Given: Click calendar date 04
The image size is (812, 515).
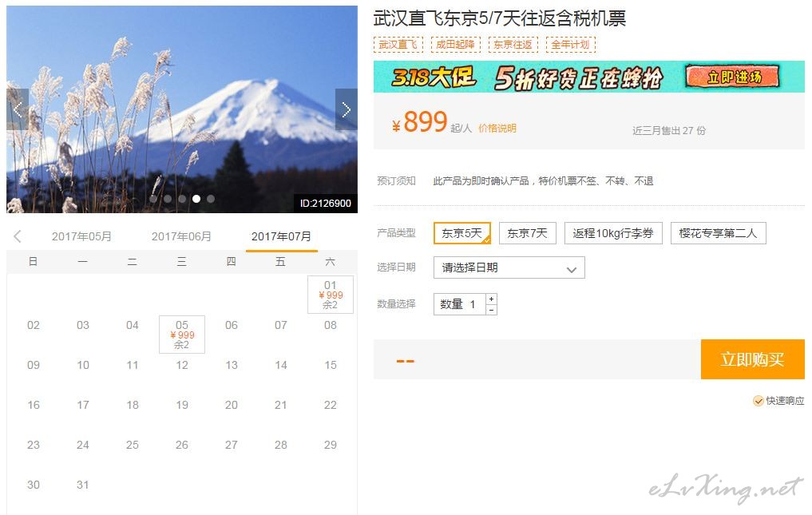Looking at the screenshot, I should [133, 326].
